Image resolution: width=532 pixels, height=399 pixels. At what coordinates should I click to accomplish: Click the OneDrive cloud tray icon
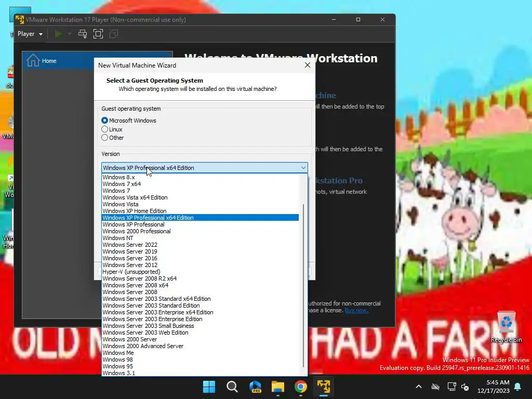point(435,387)
